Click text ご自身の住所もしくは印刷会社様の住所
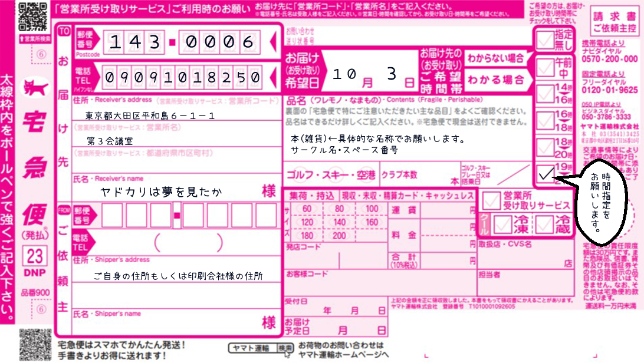Image resolution: width=644 pixels, height=363 pixels. click(178, 276)
